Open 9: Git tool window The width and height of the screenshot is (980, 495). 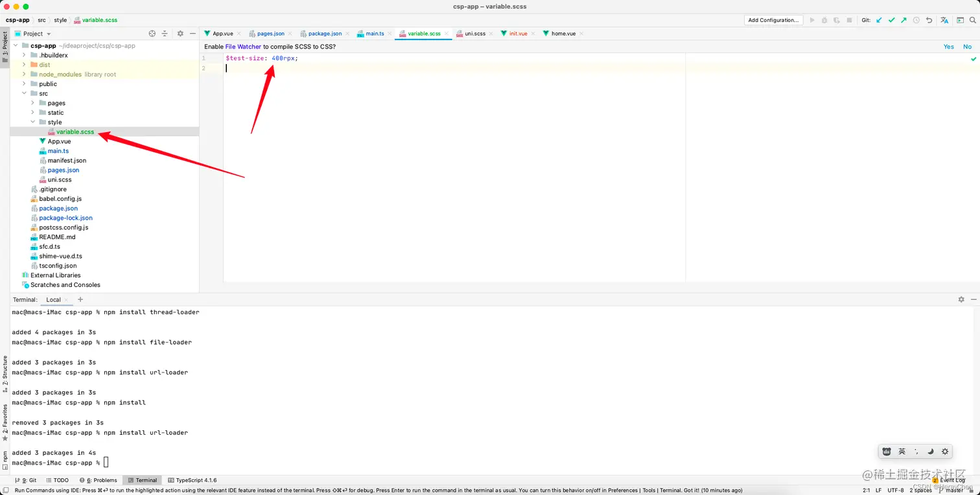tap(25, 480)
